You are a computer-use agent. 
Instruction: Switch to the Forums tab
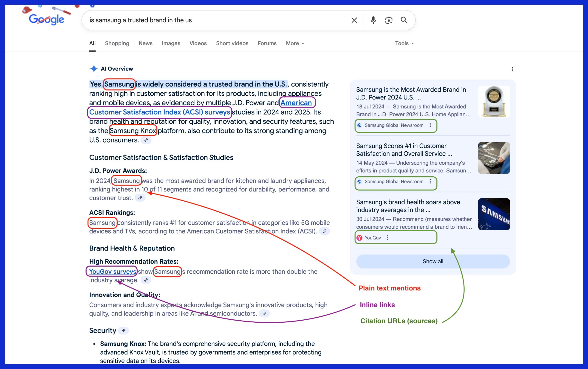267,43
